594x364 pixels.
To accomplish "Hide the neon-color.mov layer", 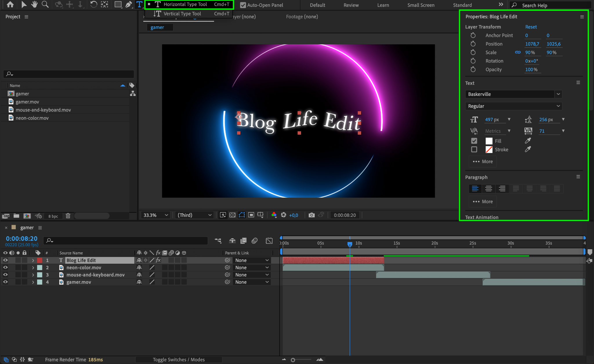I will 5,267.
